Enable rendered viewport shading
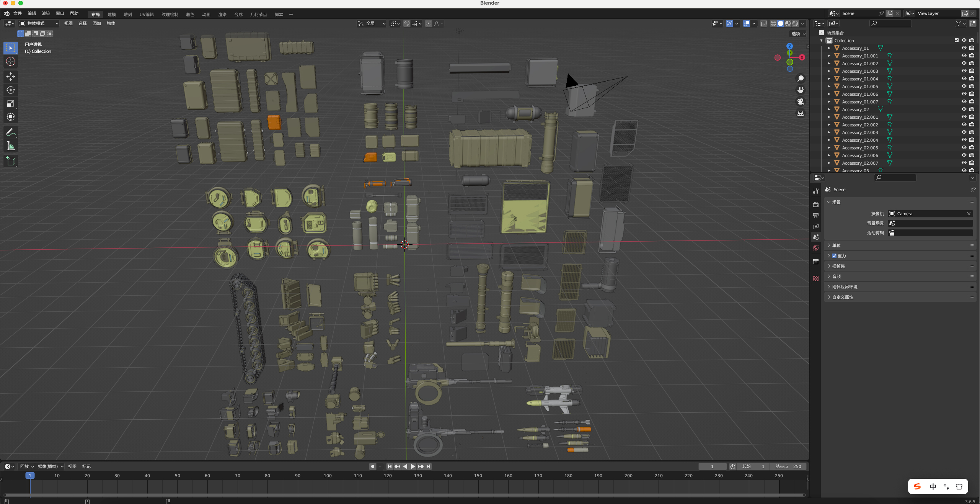 coord(796,23)
